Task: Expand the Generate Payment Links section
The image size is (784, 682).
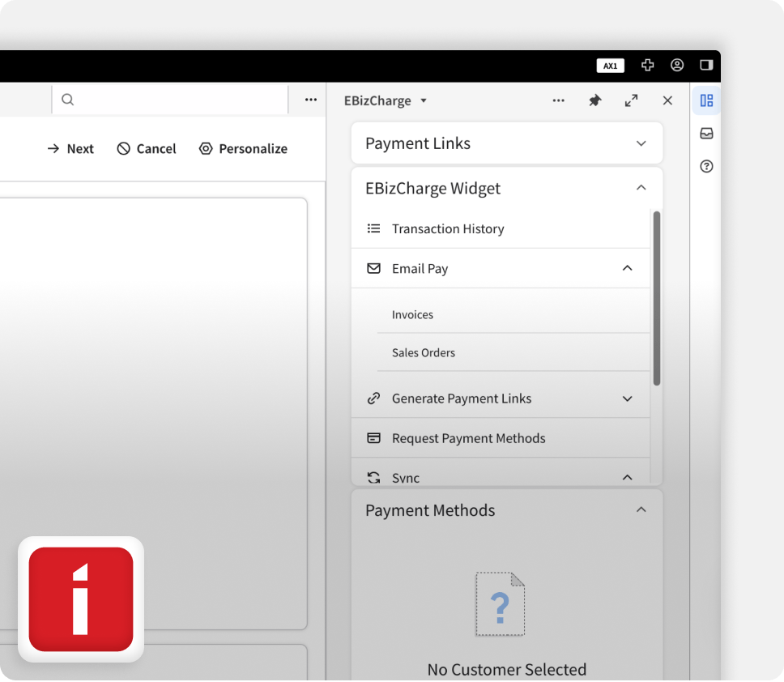Action: (x=627, y=398)
